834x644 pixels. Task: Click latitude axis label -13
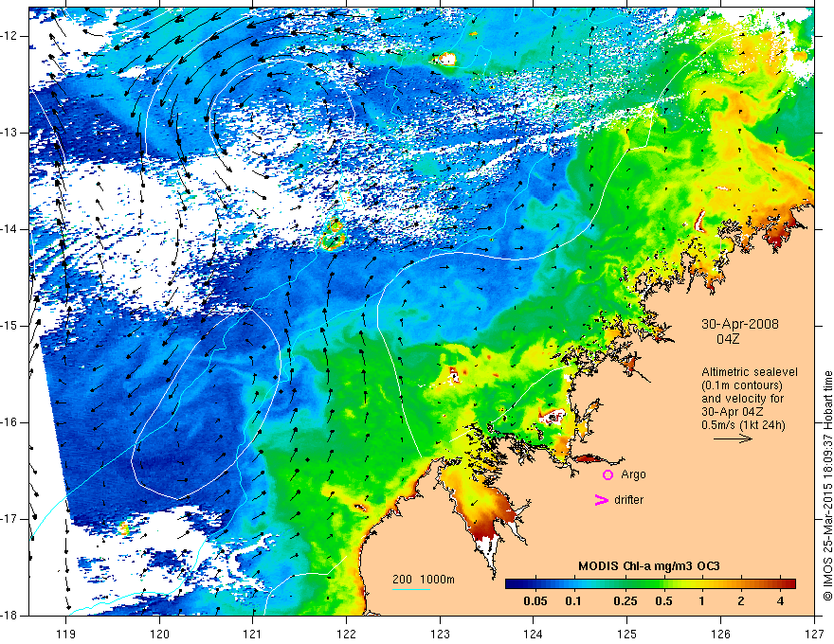(x=9, y=133)
